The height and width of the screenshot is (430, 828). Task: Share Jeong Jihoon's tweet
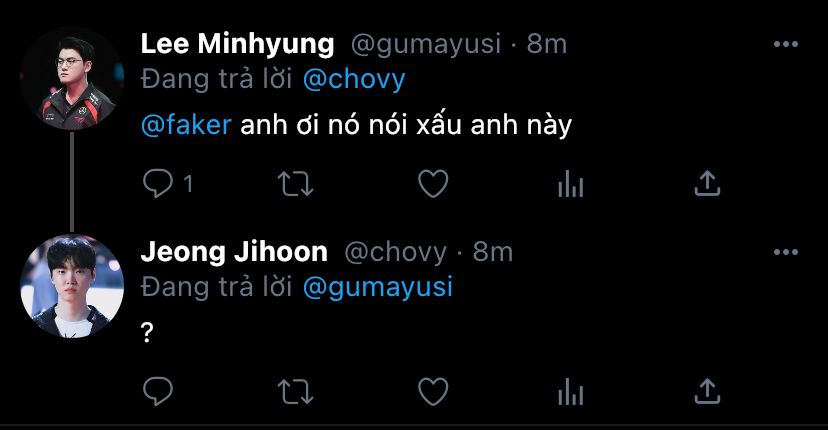(708, 391)
